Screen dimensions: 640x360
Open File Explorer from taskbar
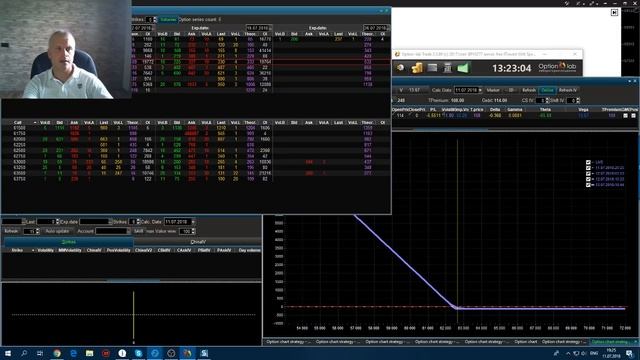click(89, 353)
